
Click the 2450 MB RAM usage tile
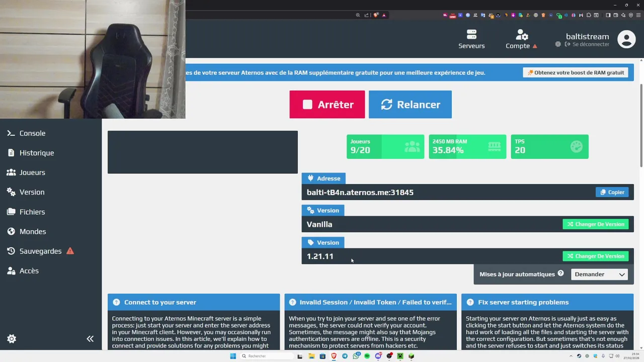[x=467, y=147]
